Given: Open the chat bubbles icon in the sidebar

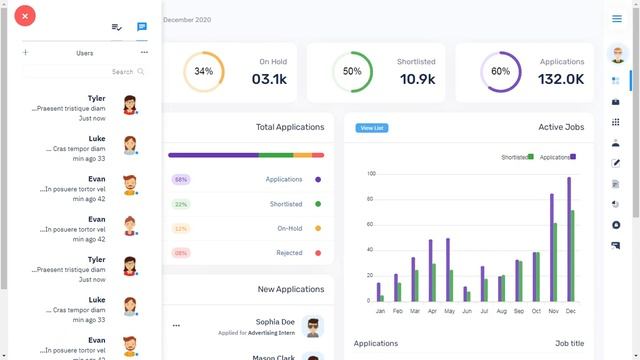Looking at the screenshot, I should pos(616,245).
